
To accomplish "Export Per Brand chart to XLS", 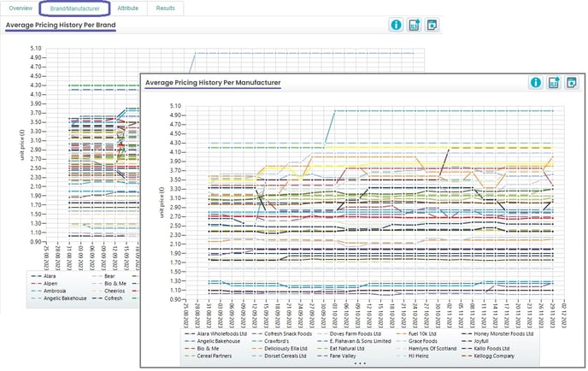I will pos(414,25).
